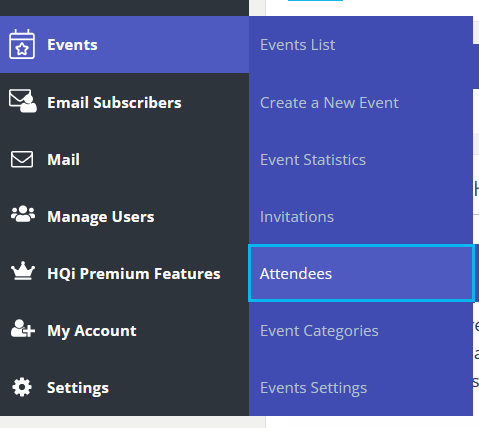Open HQi Premium Features label

coord(134,274)
